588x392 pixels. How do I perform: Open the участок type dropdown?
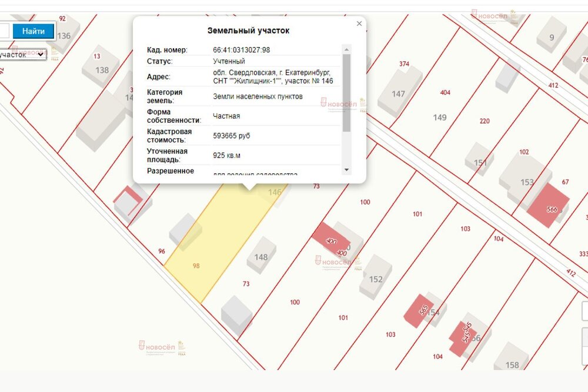23,55
